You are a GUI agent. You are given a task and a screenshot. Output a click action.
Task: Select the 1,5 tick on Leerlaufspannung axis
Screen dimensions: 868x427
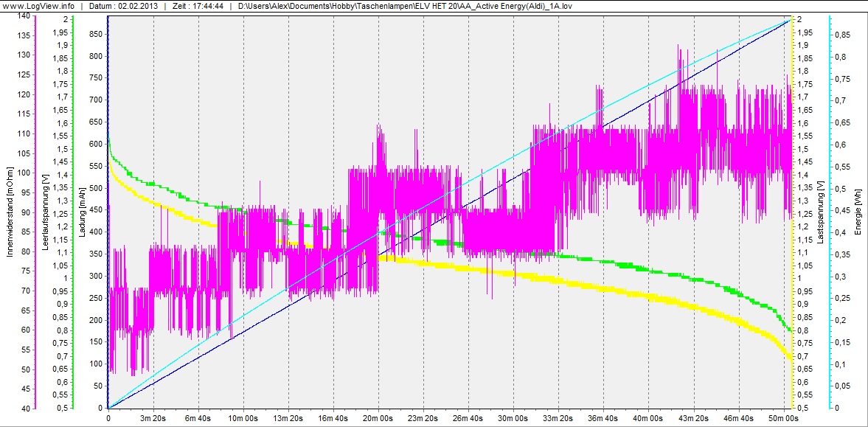point(63,149)
